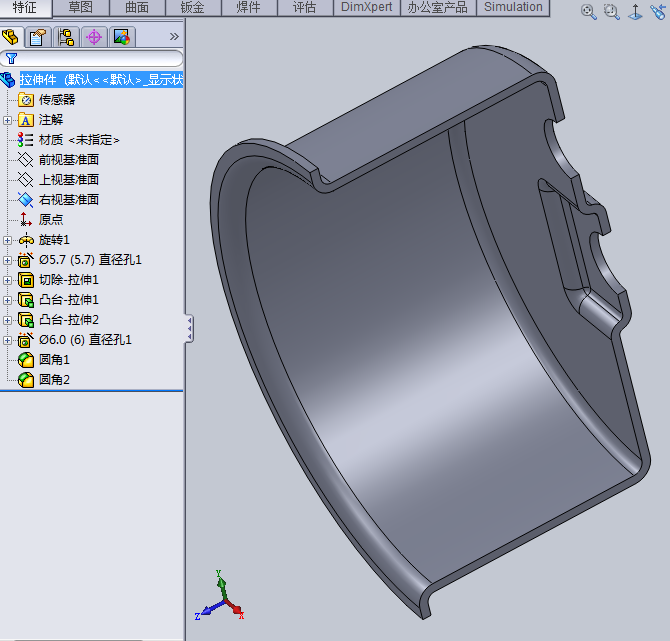Select the 上视基准面 label

[x=69, y=180]
